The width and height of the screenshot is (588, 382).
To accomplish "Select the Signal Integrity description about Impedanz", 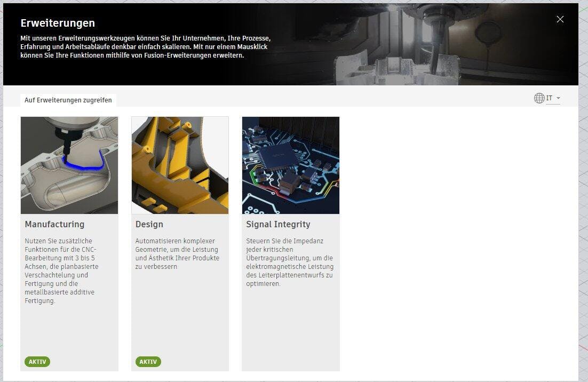I will [x=290, y=262].
